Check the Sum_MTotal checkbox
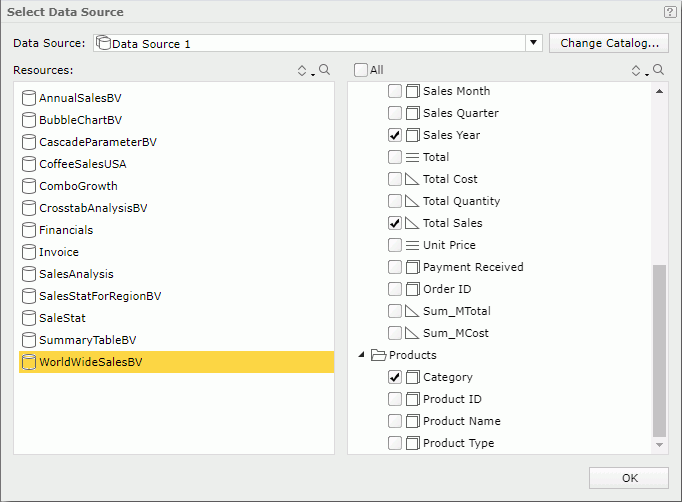Image resolution: width=682 pixels, height=502 pixels. (394, 311)
